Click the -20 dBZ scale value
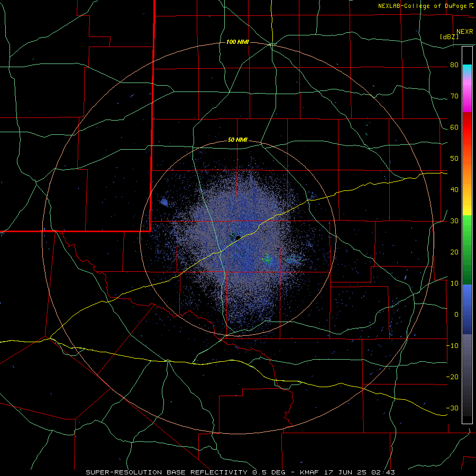The height and width of the screenshot is (476, 476). (452, 377)
